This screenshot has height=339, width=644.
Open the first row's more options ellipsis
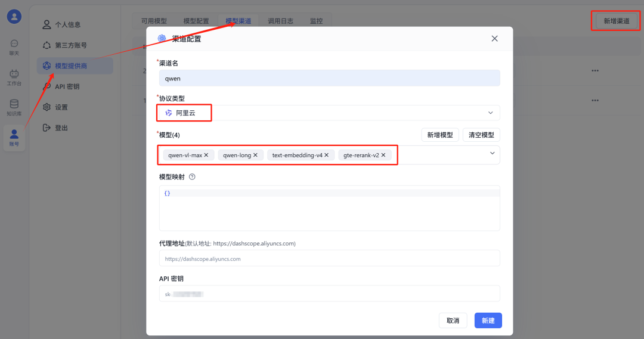point(595,70)
